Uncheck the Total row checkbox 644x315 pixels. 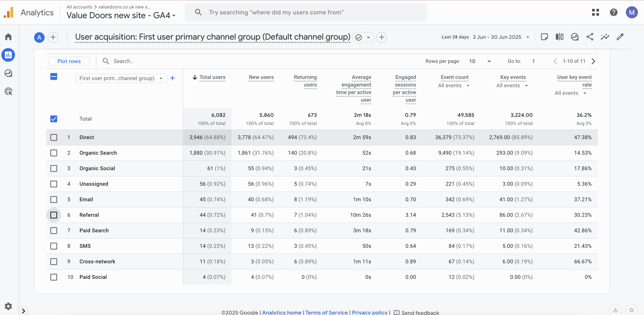point(54,119)
